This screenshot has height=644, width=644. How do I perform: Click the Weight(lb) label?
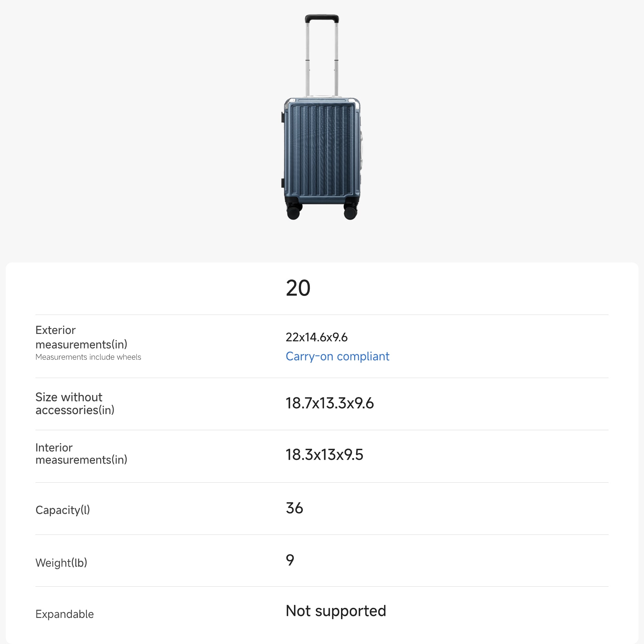click(61, 563)
